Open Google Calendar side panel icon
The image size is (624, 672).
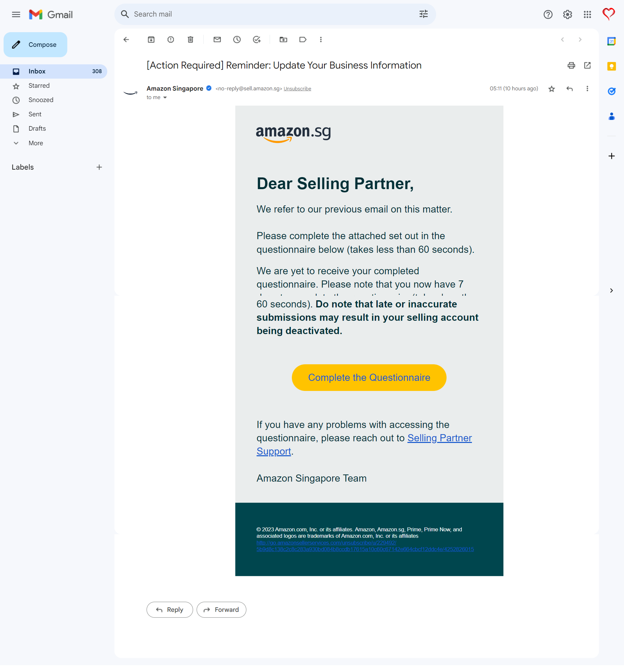pyautogui.click(x=611, y=41)
